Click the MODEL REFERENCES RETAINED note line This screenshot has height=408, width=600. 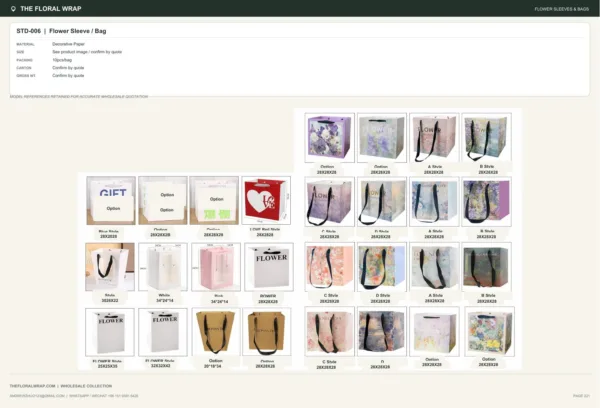tap(79, 96)
